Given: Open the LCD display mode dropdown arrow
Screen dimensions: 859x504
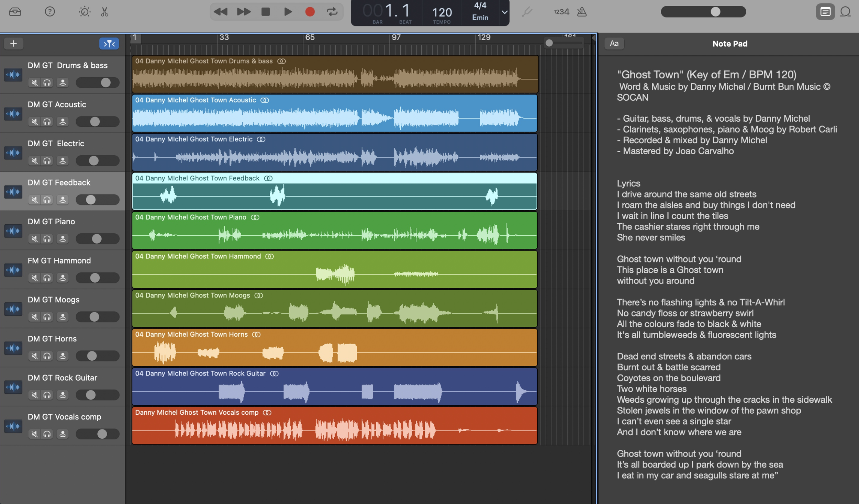Looking at the screenshot, I should (504, 12).
